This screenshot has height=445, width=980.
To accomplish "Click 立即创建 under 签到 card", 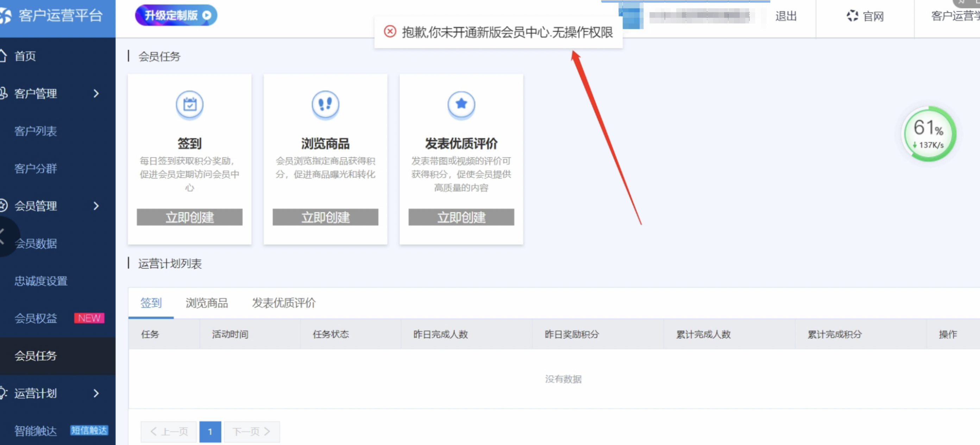I will point(189,217).
